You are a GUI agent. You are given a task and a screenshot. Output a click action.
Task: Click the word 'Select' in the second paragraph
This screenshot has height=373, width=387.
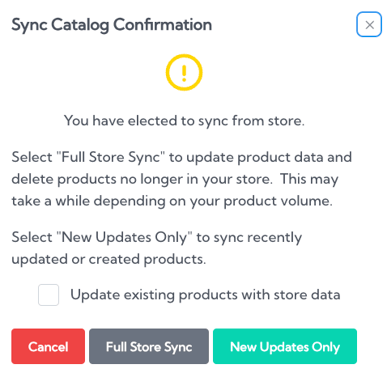click(32, 237)
